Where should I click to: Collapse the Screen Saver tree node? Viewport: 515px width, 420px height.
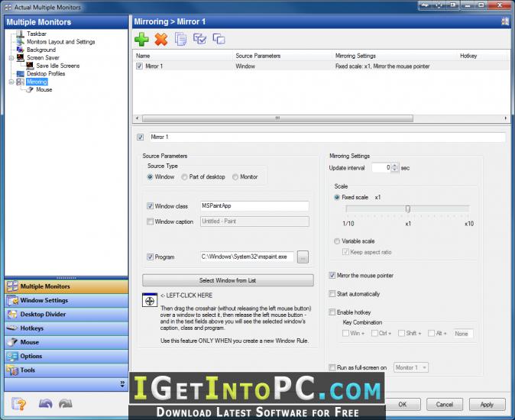coord(11,58)
